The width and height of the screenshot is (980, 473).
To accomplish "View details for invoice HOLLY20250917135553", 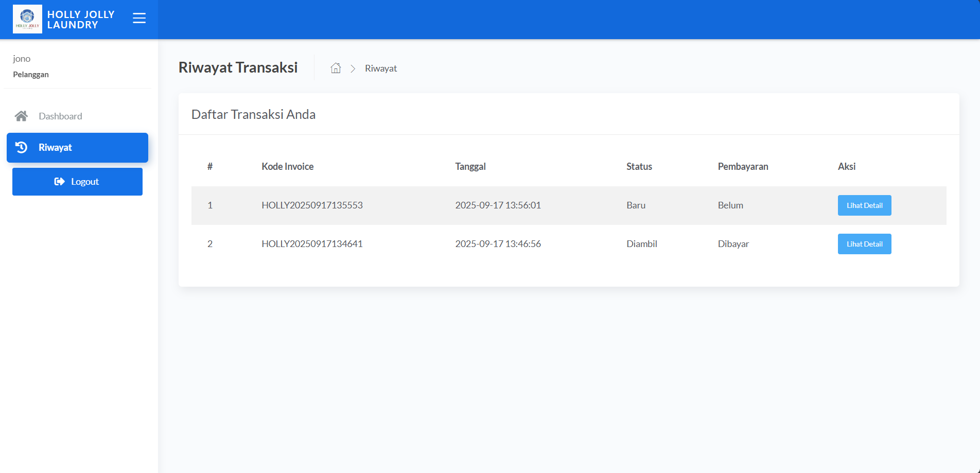I will click(864, 205).
